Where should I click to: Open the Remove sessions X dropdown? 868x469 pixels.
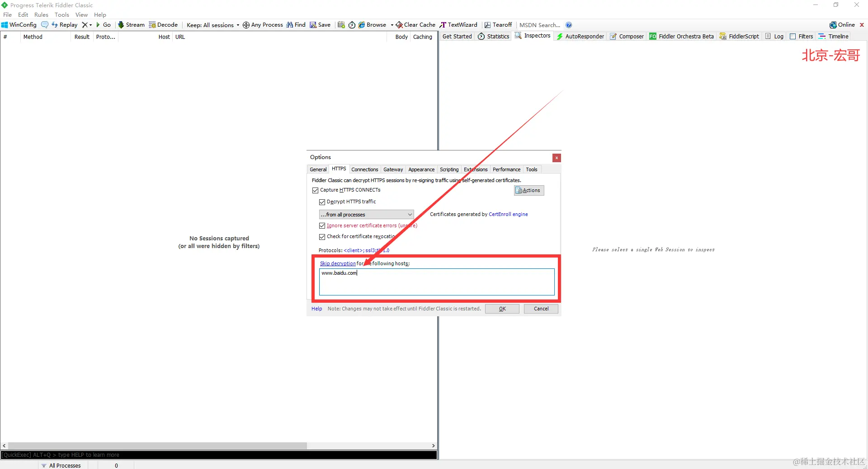(x=86, y=25)
